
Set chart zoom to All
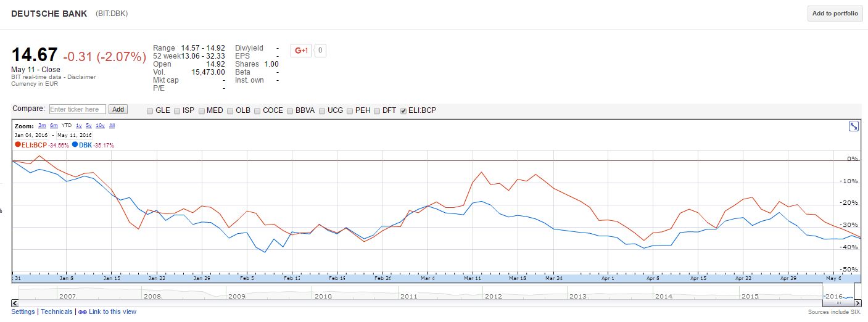click(x=112, y=126)
